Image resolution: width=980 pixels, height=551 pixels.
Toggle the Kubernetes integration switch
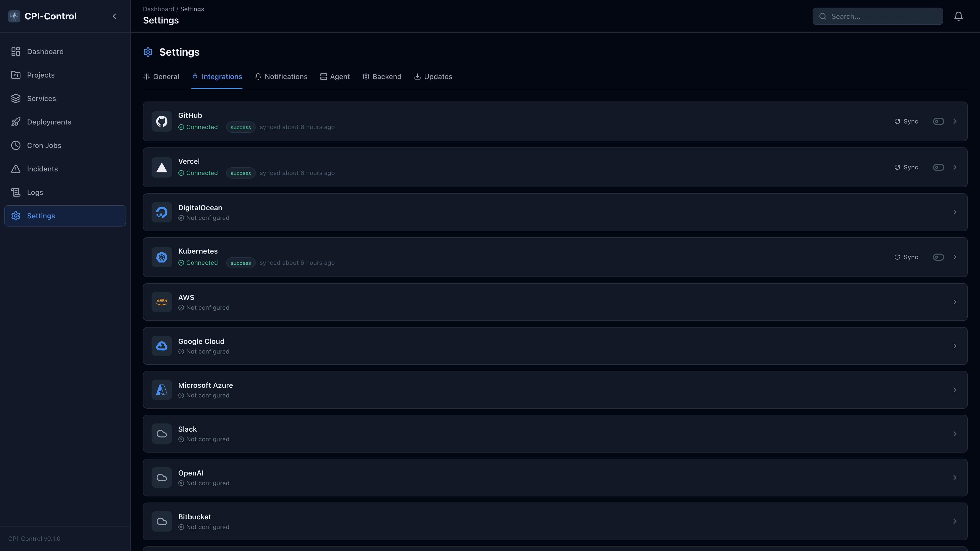click(x=938, y=257)
